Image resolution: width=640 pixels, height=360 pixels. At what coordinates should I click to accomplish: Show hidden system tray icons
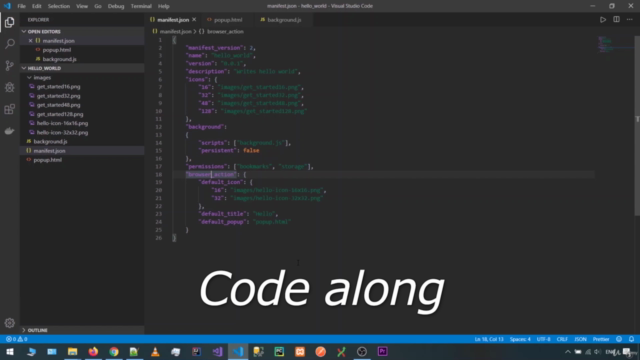567,351
